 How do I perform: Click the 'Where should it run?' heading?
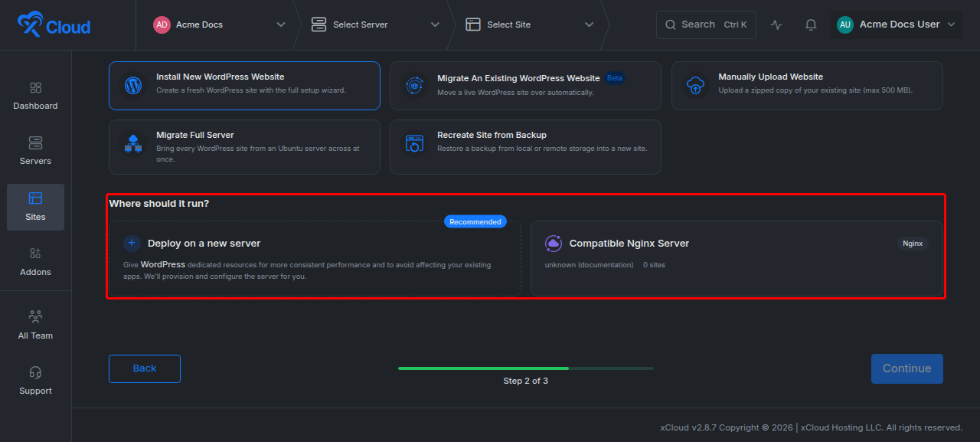(x=159, y=204)
